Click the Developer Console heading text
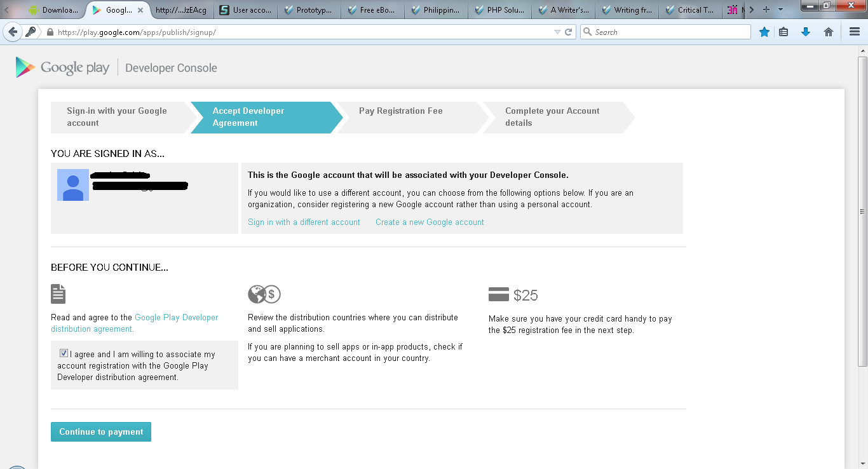Viewport: 868px width, 469px height. (x=171, y=68)
